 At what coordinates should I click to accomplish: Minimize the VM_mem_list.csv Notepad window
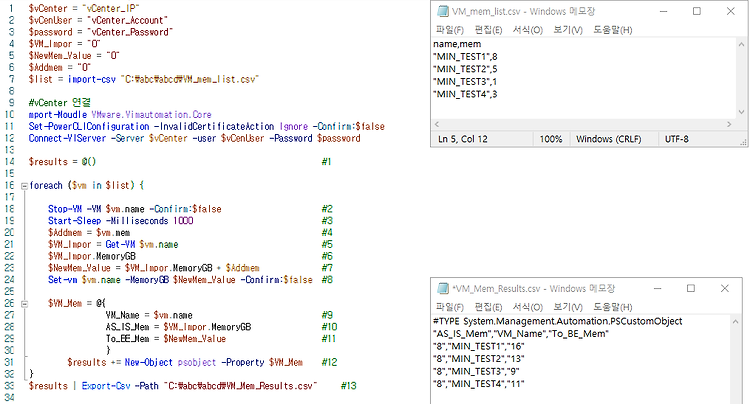coord(663,11)
